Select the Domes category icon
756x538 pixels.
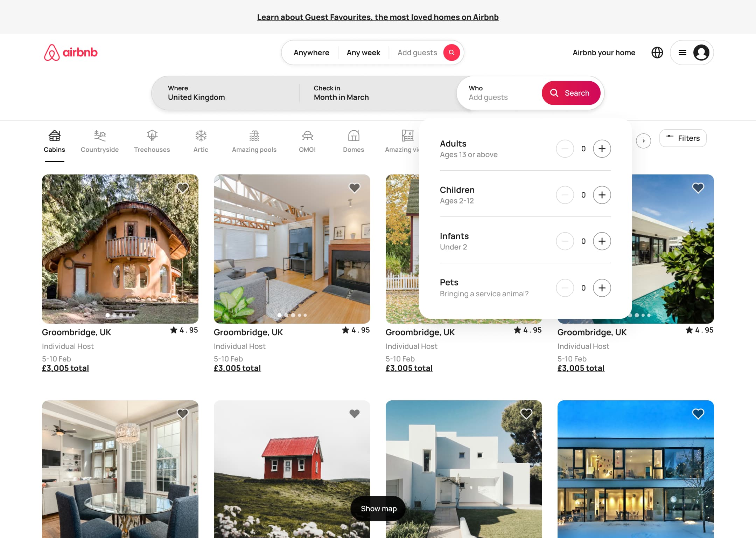[353, 136]
